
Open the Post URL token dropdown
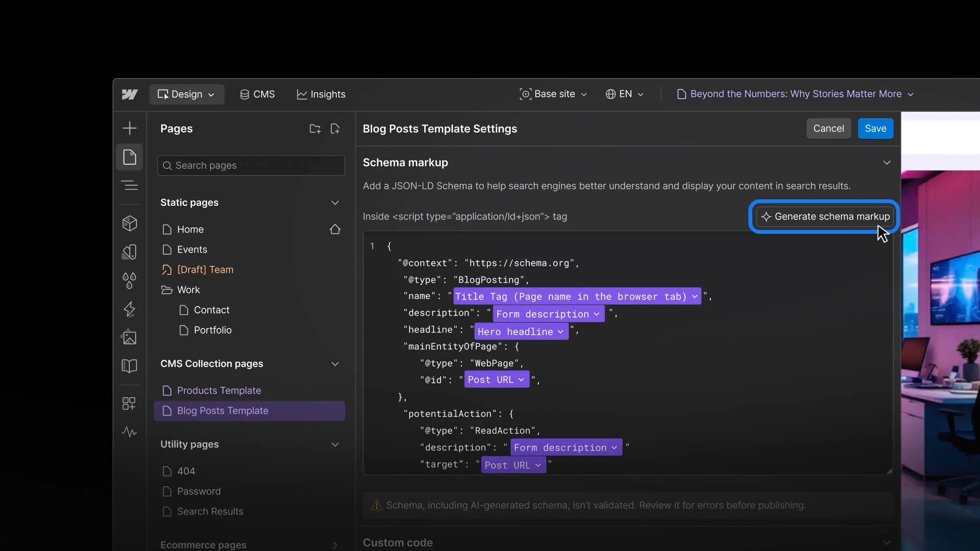click(x=497, y=379)
